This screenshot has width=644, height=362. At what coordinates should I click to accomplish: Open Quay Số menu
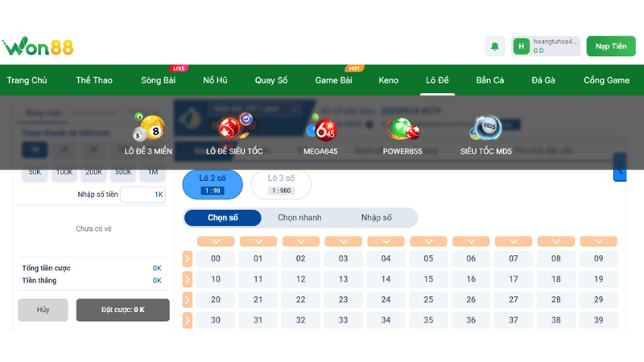(x=271, y=80)
